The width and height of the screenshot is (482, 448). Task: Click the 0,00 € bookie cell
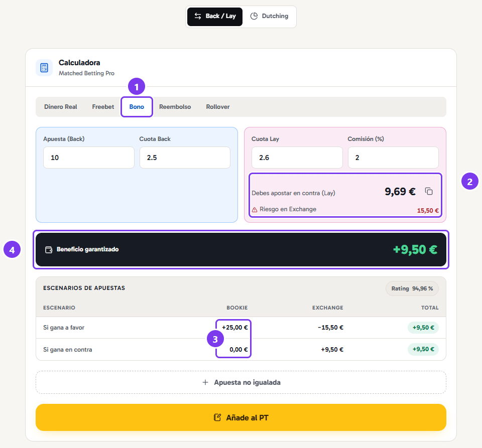click(238, 350)
